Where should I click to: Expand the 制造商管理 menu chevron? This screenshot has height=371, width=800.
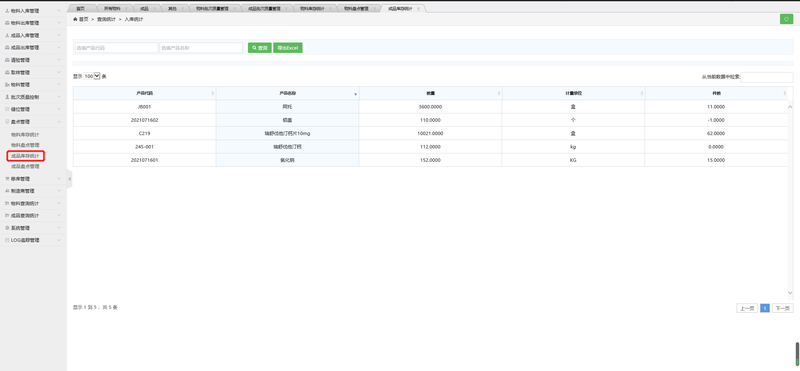(59, 191)
